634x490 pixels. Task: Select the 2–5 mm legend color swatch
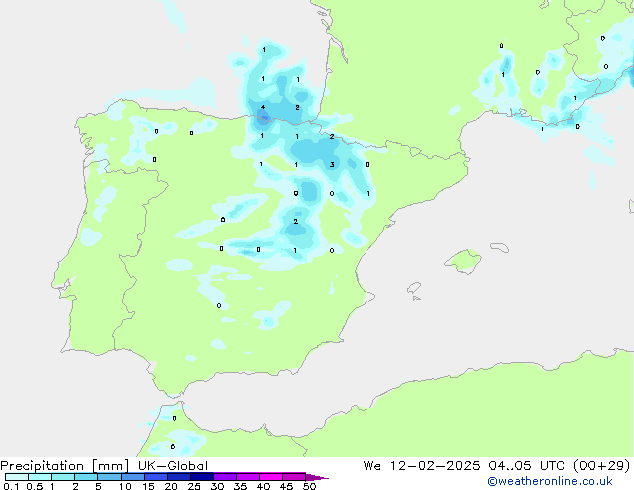(86, 477)
